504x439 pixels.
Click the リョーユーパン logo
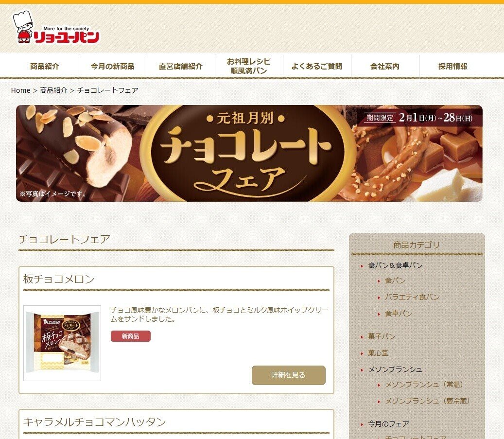pyautogui.click(x=56, y=28)
